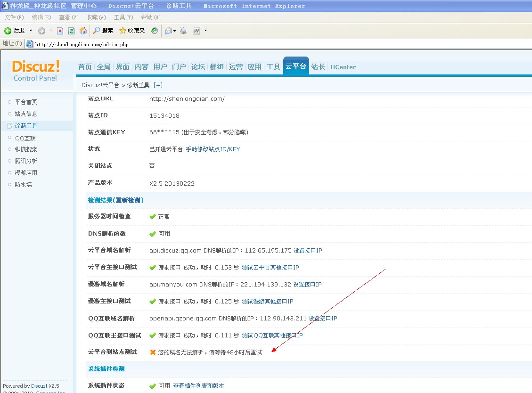Viewport: 532px width, 393px height.
Task: Open 漫游应用 in the sidebar
Action: 26,173
